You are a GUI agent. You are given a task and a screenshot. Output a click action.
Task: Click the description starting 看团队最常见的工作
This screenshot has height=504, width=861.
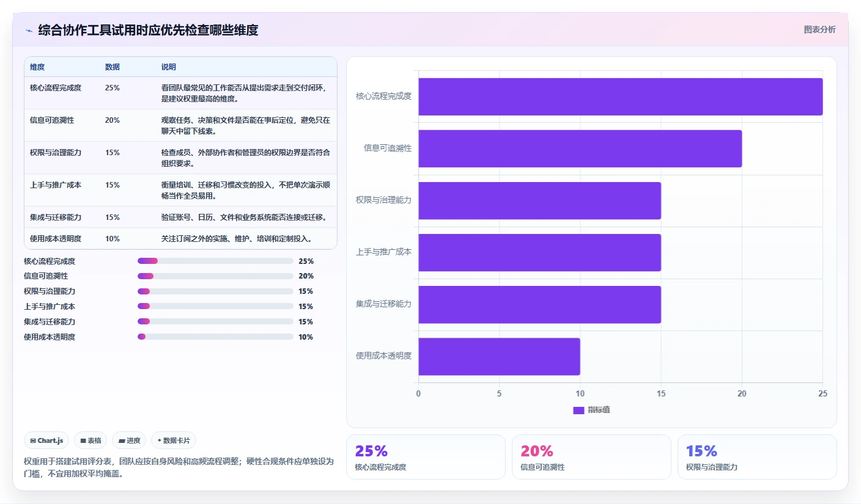(x=245, y=93)
